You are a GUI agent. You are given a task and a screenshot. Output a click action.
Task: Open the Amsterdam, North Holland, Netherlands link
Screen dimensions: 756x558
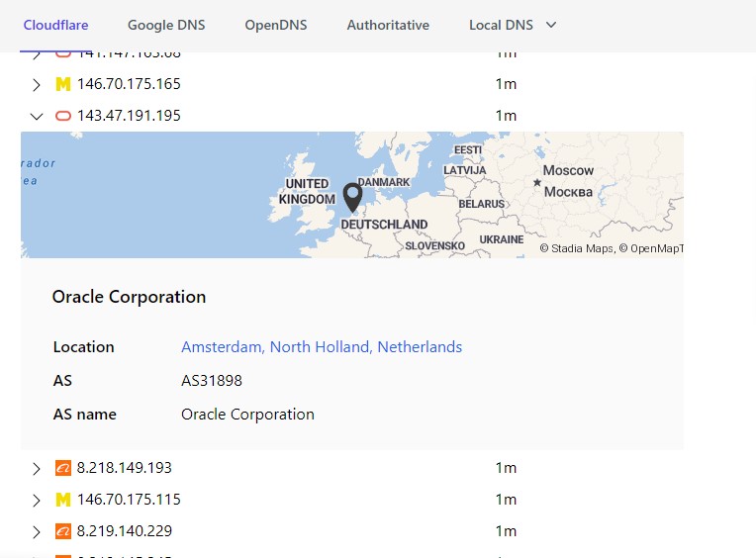tap(322, 347)
